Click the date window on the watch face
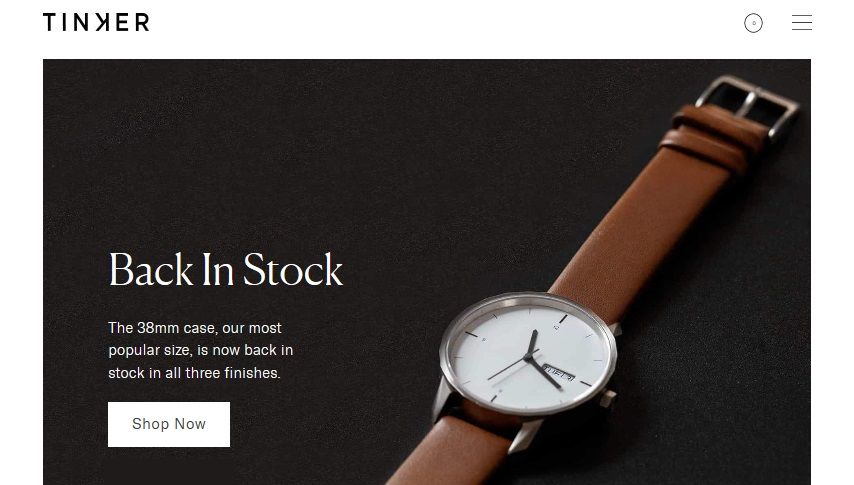This screenshot has width=854, height=485. pyautogui.click(x=559, y=373)
